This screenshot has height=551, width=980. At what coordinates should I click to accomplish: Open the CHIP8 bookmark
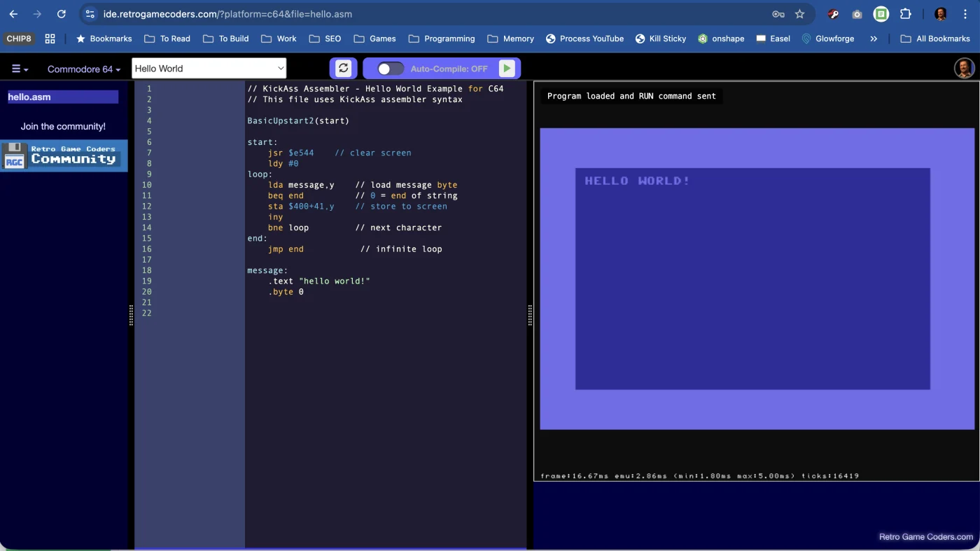tap(19, 39)
